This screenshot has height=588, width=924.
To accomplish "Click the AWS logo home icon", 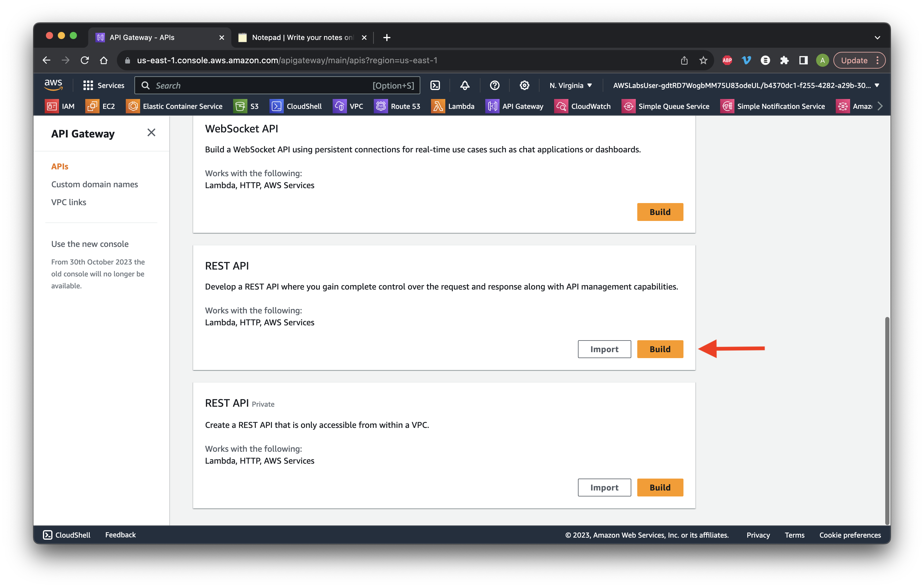I will point(53,85).
